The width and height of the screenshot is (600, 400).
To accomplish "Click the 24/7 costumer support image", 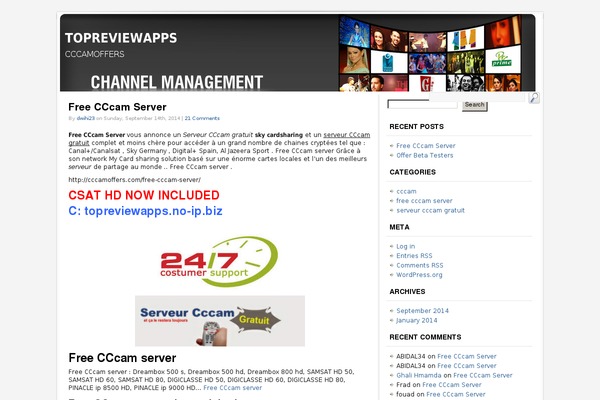I will [x=219, y=262].
